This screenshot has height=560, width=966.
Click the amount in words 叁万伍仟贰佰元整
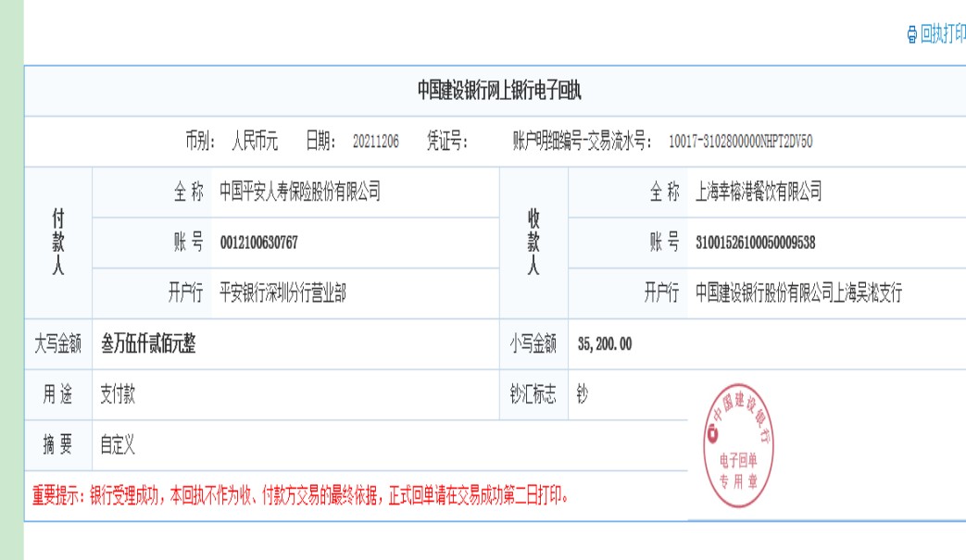click(x=148, y=344)
